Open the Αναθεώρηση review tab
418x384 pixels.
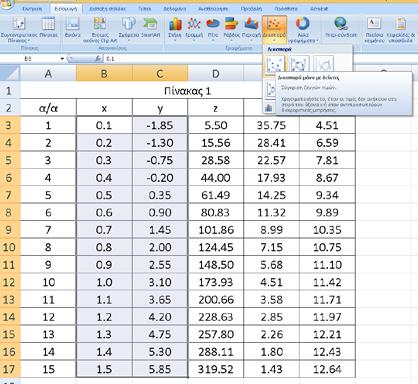pyautogui.click(x=213, y=9)
